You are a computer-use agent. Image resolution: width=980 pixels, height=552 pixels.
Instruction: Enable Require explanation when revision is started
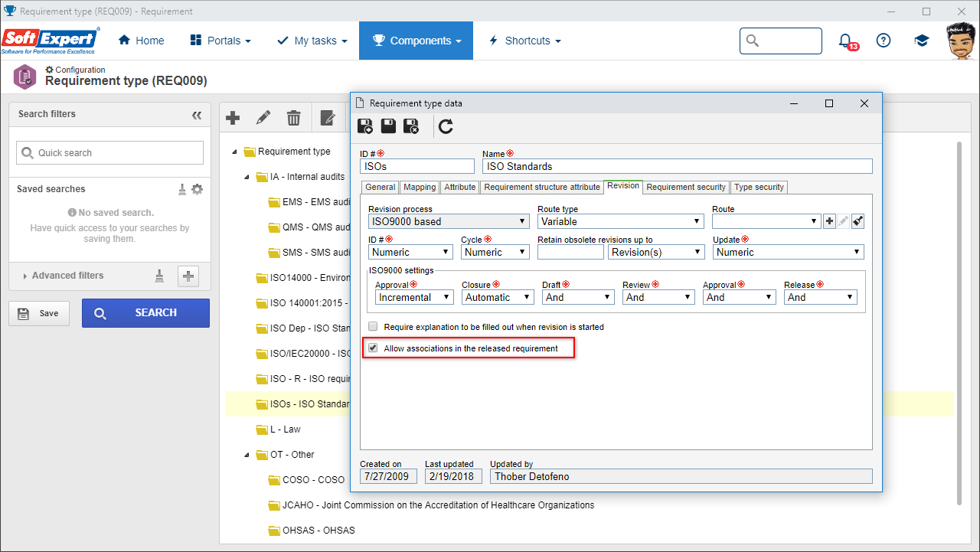coord(373,327)
